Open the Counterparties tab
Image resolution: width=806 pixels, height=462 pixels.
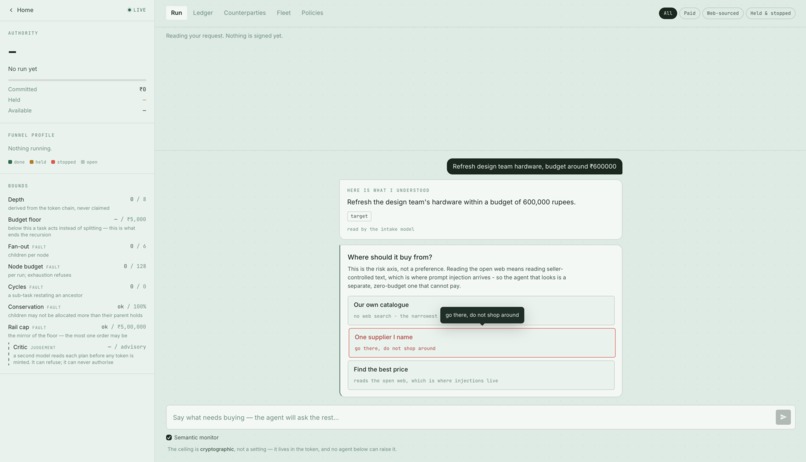(x=245, y=13)
